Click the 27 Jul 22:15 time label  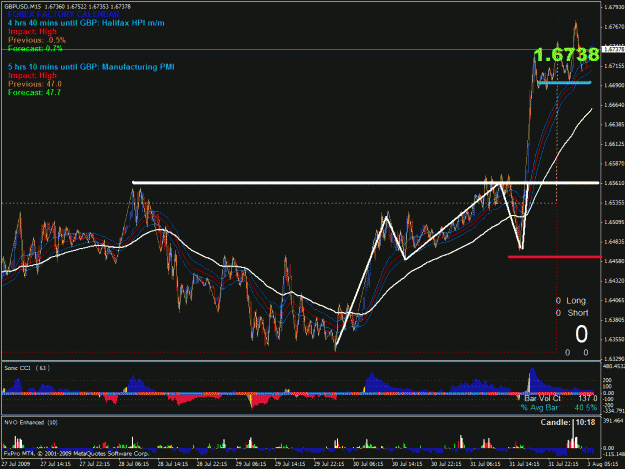coord(94,464)
